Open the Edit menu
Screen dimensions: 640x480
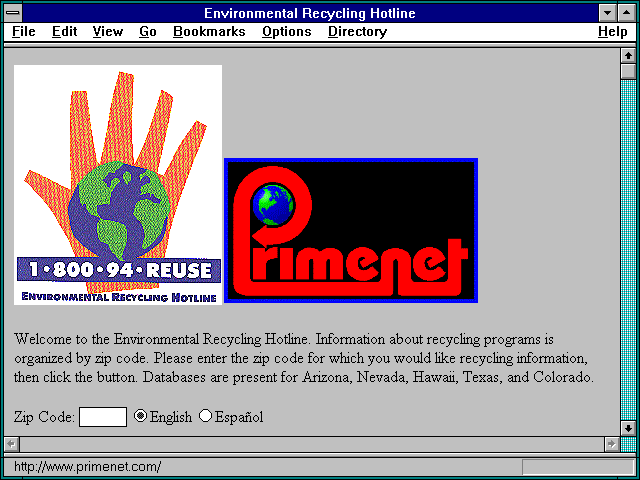(x=64, y=31)
